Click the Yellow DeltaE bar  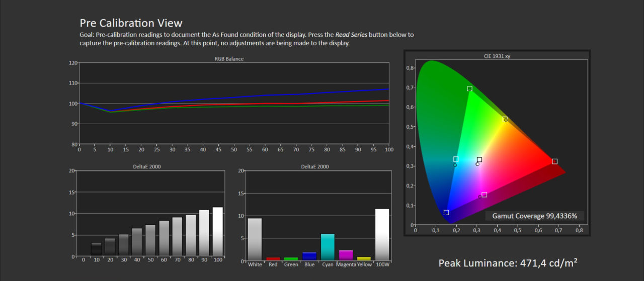[x=364, y=259]
